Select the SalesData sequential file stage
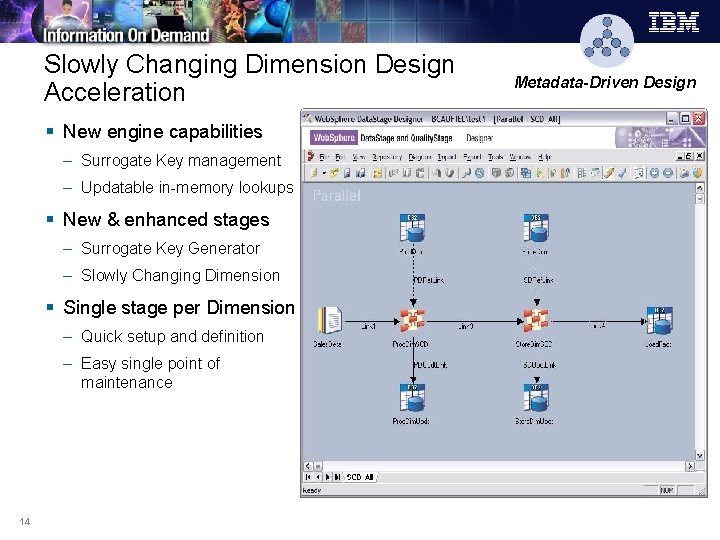The width and height of the screenshot is (720, 540). coord(329,320)
